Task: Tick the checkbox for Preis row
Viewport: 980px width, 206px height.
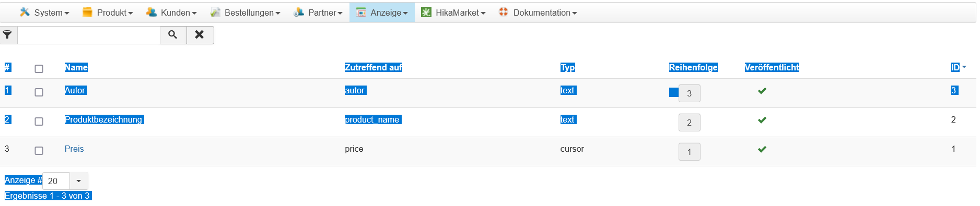Action: pyautogui.click(x=39, y=151)
